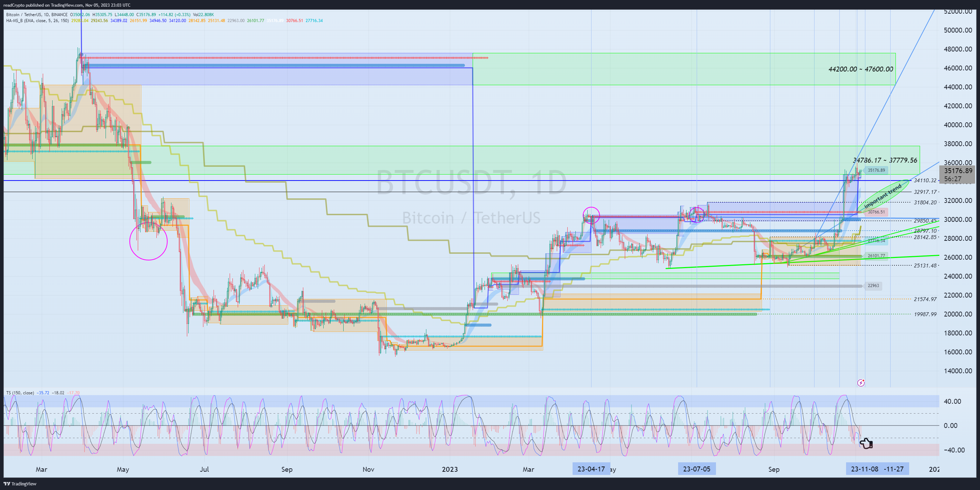The image size is (980, 490).
Task: Click the 14000.00 price axis label
Action: point(958,371)
